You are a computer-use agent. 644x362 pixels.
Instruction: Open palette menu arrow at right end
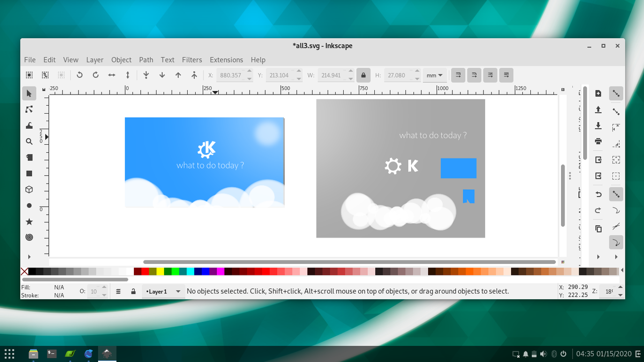pyautogui.click(x=622, y=271)
